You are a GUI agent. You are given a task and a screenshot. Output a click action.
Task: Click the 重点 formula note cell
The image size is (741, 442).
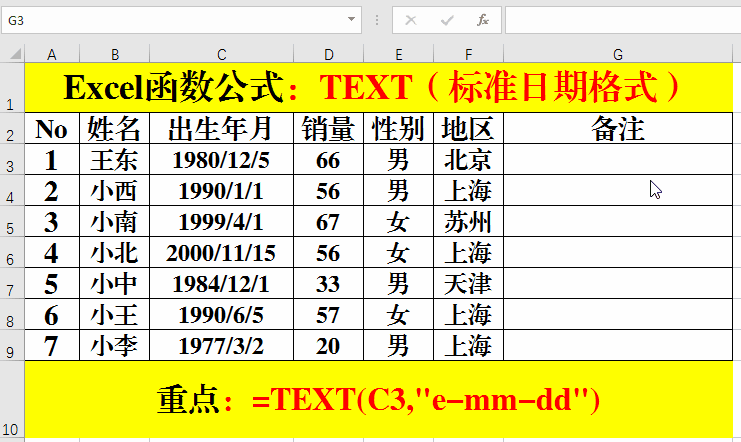click(x=379, y=399)
